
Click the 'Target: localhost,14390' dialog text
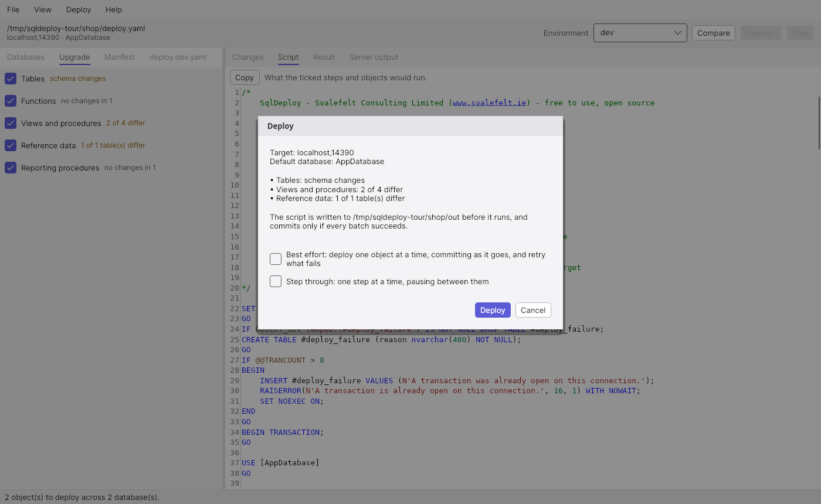coord(312,152)
